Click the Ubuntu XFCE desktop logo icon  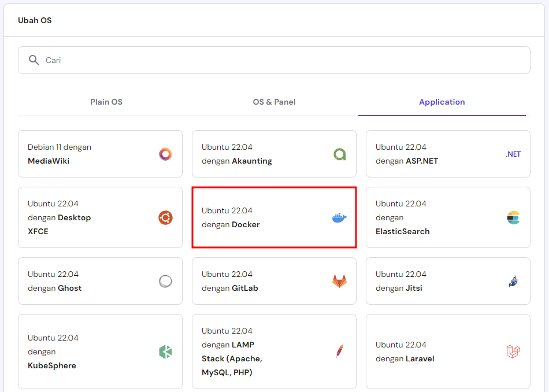coord(165,217)
